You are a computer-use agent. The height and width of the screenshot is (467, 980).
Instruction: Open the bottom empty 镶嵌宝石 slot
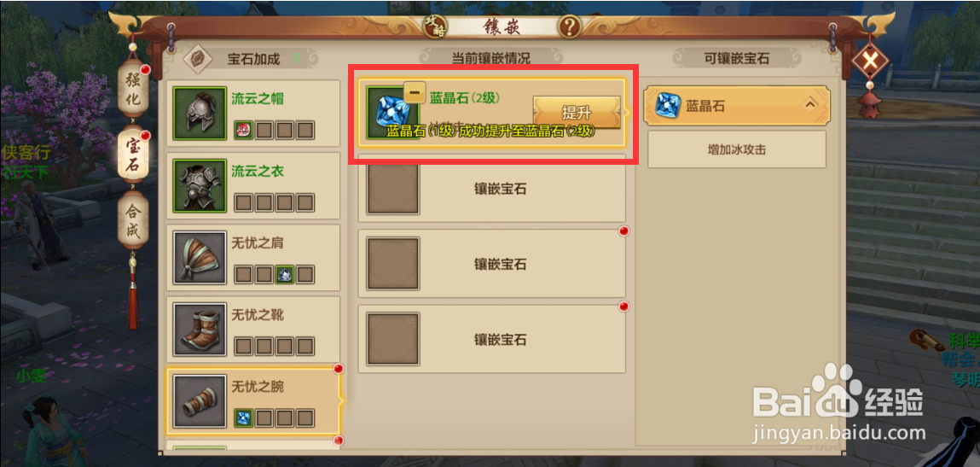click(492, 340)
